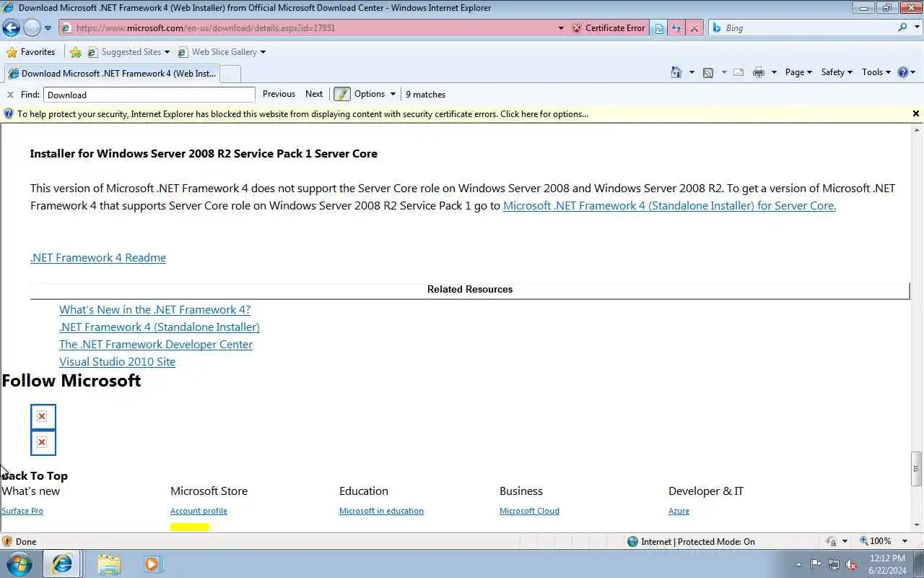Click the address bar URL field
Image resolution: width=924 pixels, height=578 pixels.
[x=307, y=28]
